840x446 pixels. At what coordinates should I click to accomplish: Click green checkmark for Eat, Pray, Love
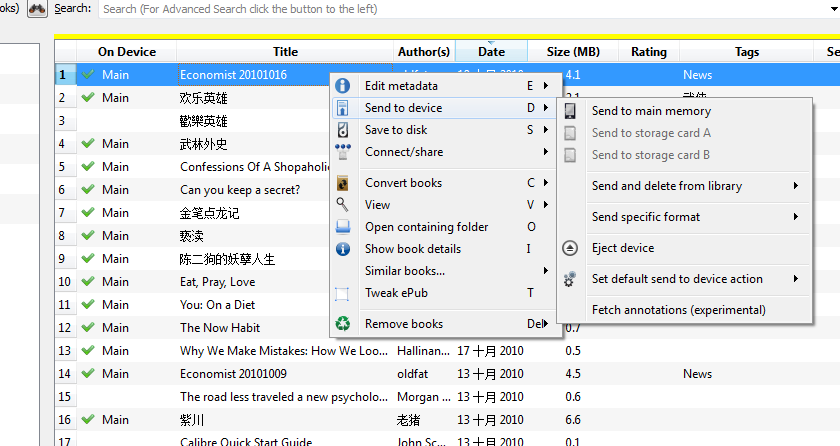[88, 282]
